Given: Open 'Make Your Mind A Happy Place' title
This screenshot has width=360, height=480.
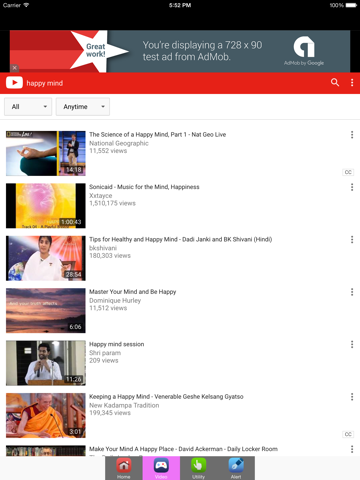Looking at the screenshot, I should tap(183, 449).
